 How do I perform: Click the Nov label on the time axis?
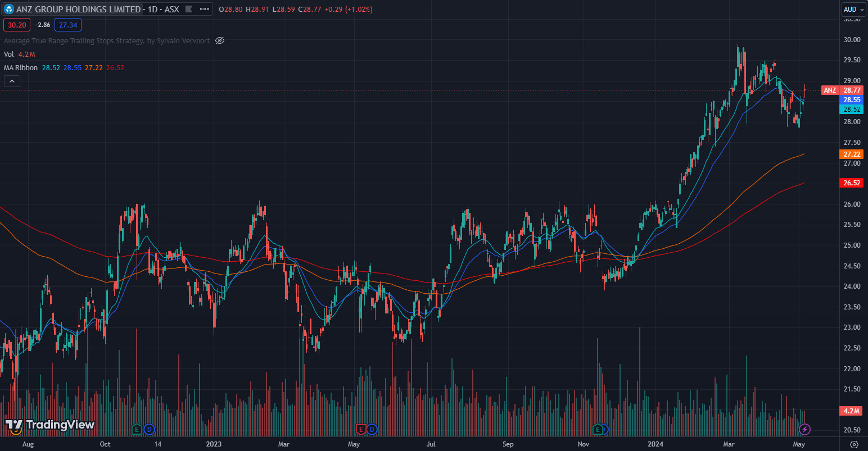584,444
